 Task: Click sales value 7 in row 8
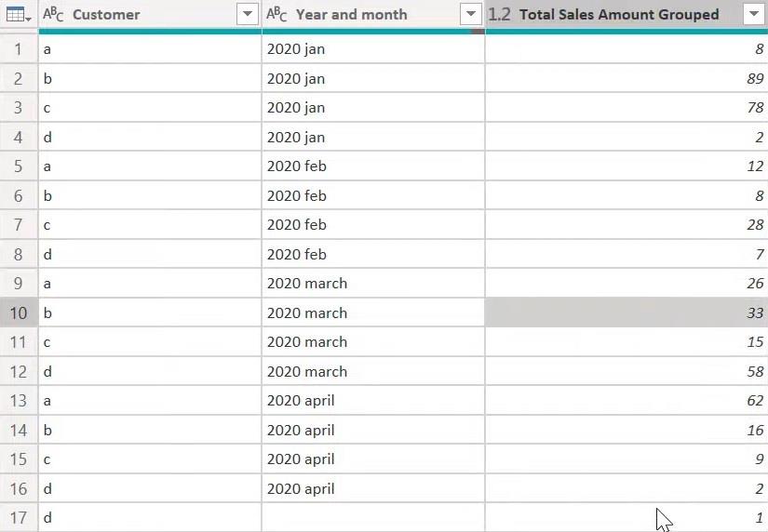click(627, 254)
